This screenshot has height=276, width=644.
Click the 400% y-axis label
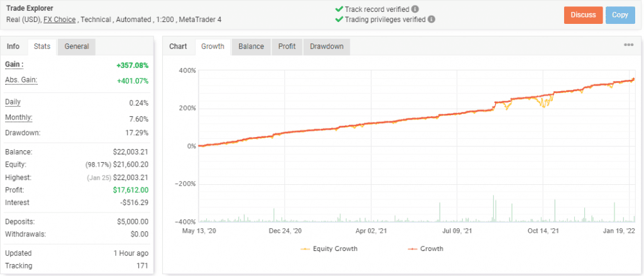click(x=187, y=70)
